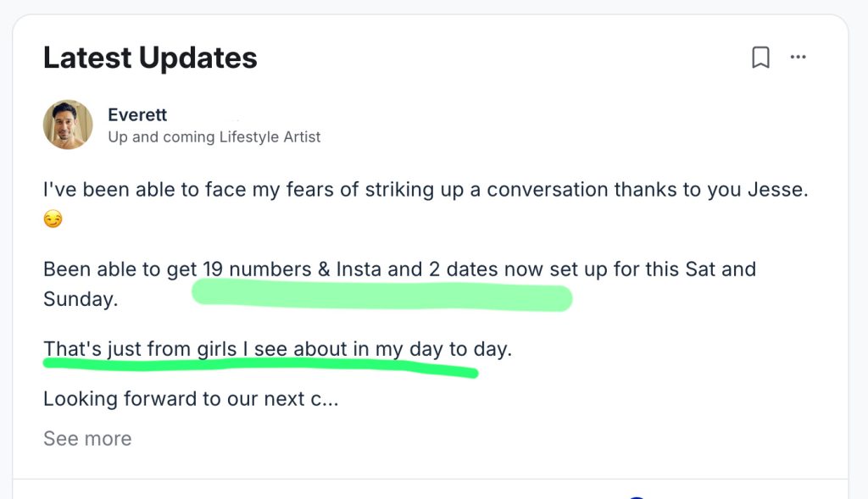The image size is (868, 499).
Task: Click the truncated "Looking forward to our next" line
Action: click(x=191, y=398)
